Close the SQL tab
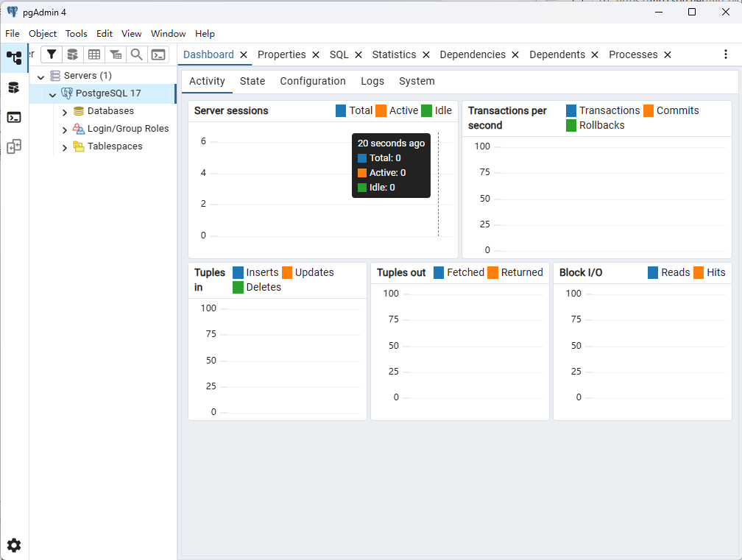742x560 pixels. point(358,55)
